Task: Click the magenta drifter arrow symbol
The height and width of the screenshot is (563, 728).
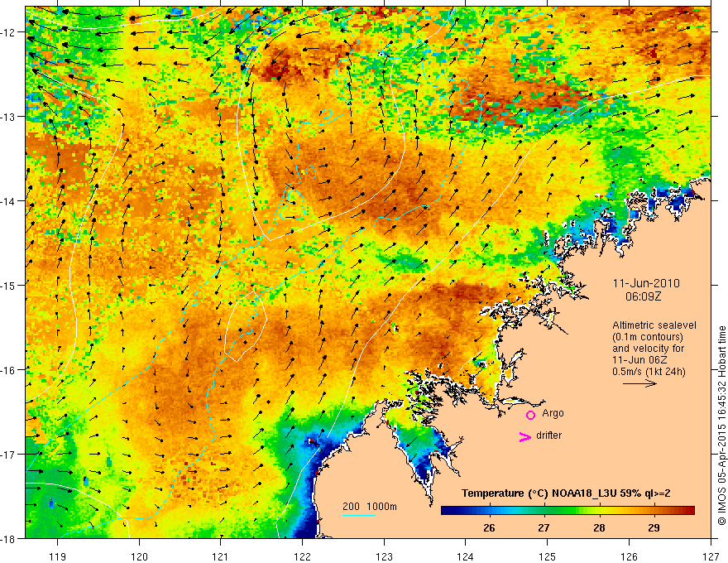Action: pos(524,436)
